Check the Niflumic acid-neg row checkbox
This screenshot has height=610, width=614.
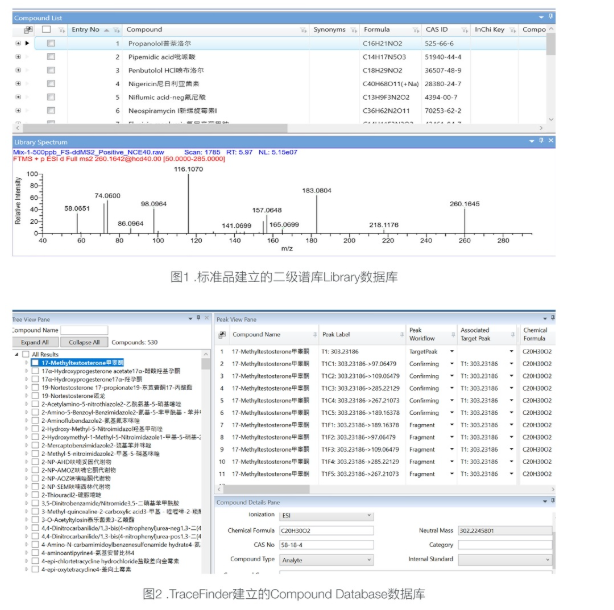click(51, 97)
